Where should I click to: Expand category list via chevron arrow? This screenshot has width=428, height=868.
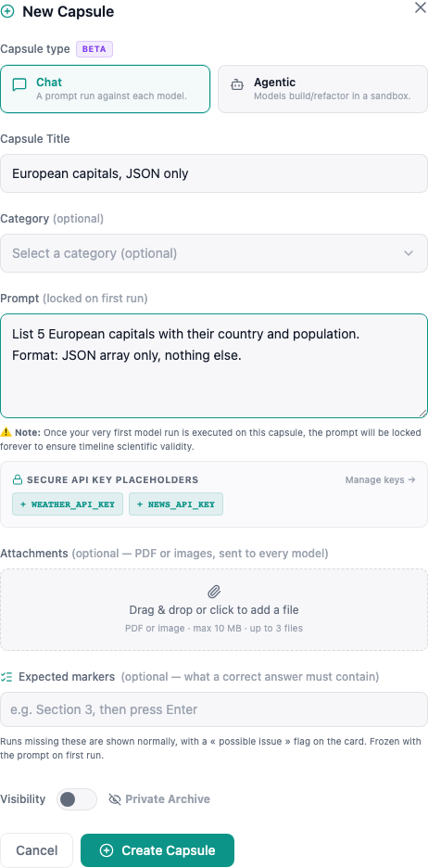[x=409, y=253]
